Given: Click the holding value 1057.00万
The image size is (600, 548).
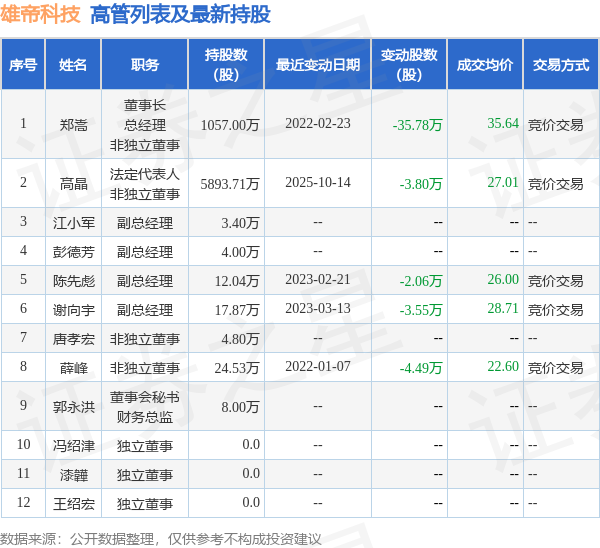Looking at the screenshot, I should pyautogui.click(x=230, y=125).
